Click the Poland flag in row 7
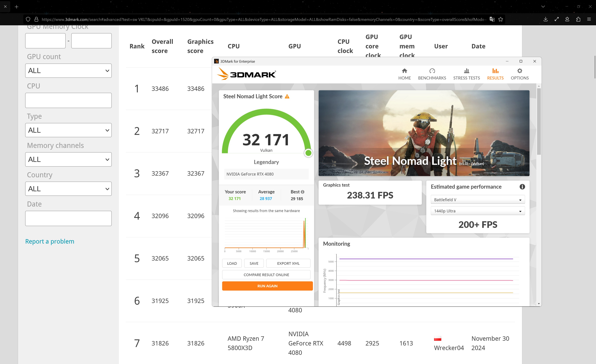The height and width of the screenshot is (364, 596). coord(438,339)
